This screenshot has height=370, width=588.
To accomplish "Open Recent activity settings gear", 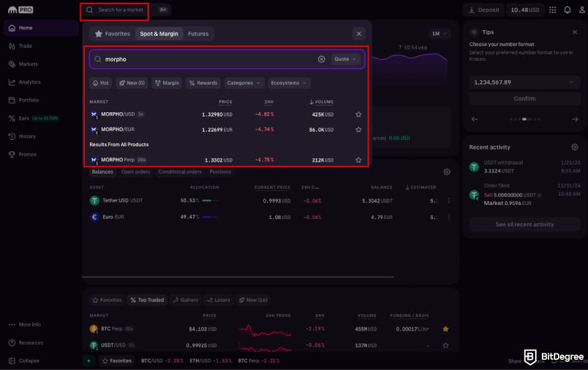I will tap(575, 148).
